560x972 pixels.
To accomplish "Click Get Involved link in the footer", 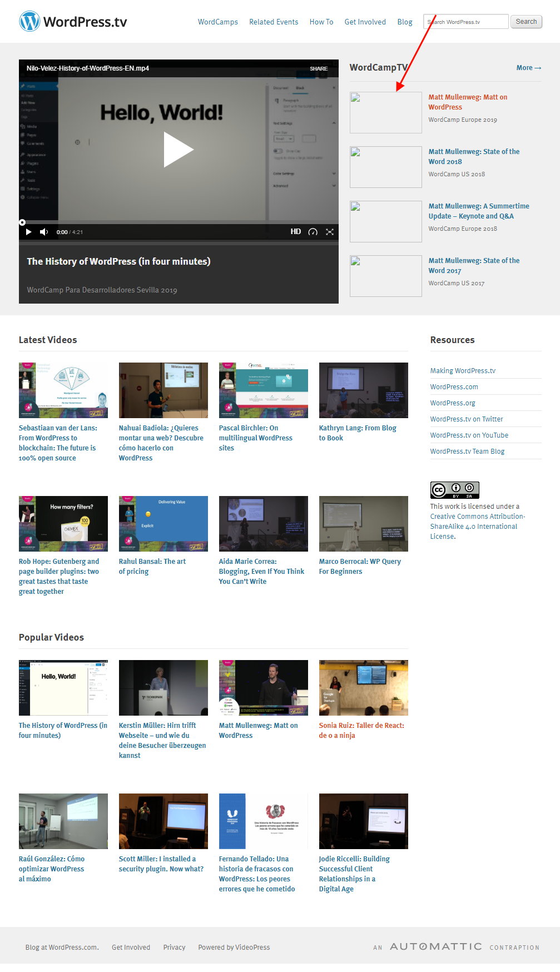I will [x=131, y=948].
